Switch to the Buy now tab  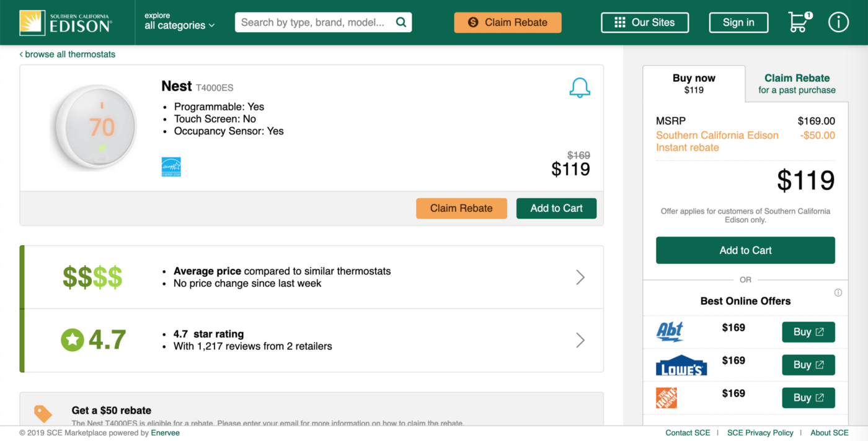[694, 84]
